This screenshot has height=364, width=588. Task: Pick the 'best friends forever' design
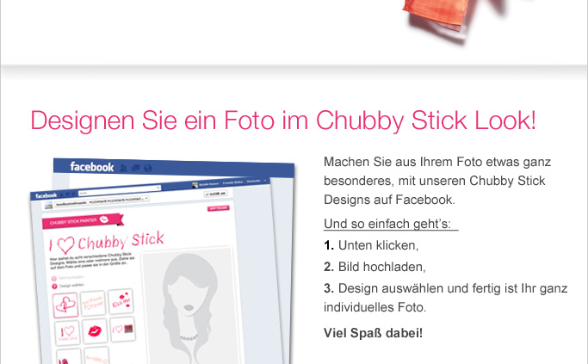pyautogui.click(x=93, y=303)
